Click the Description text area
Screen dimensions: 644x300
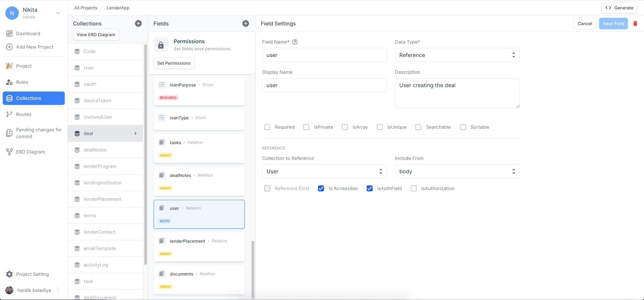(x=457, y=93)
